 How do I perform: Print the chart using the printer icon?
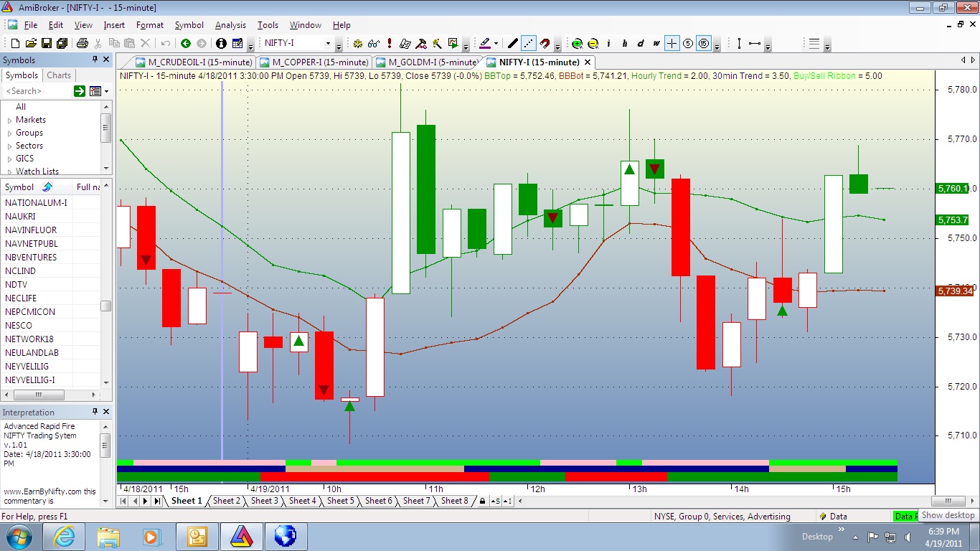point(83,43)
